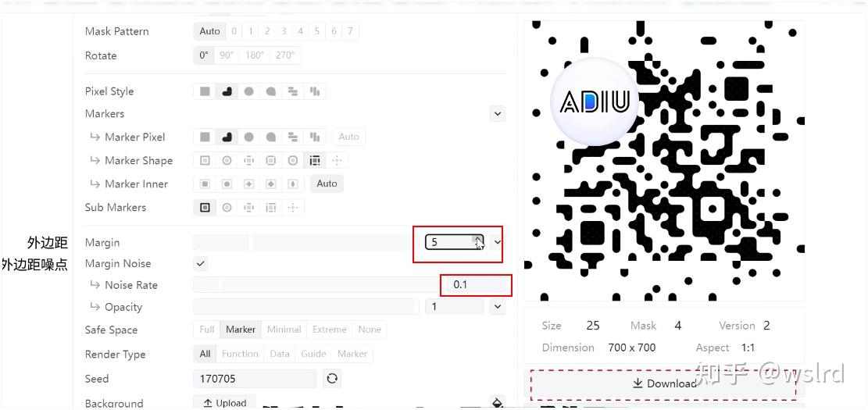
Task: Select the square Sub Markers icon
Action: [205, 208]
